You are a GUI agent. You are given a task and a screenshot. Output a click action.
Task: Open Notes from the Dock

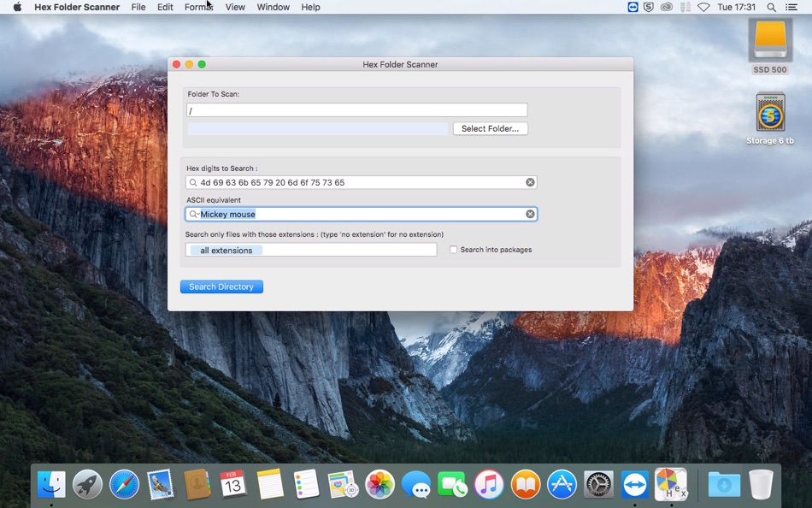[x=270, y=484]
